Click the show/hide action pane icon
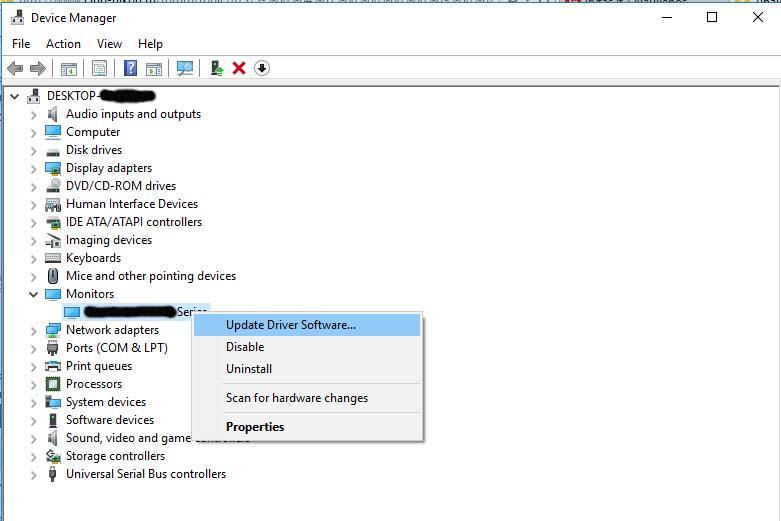Viewport: 781px width, 521px height. [x=154, y=69]
